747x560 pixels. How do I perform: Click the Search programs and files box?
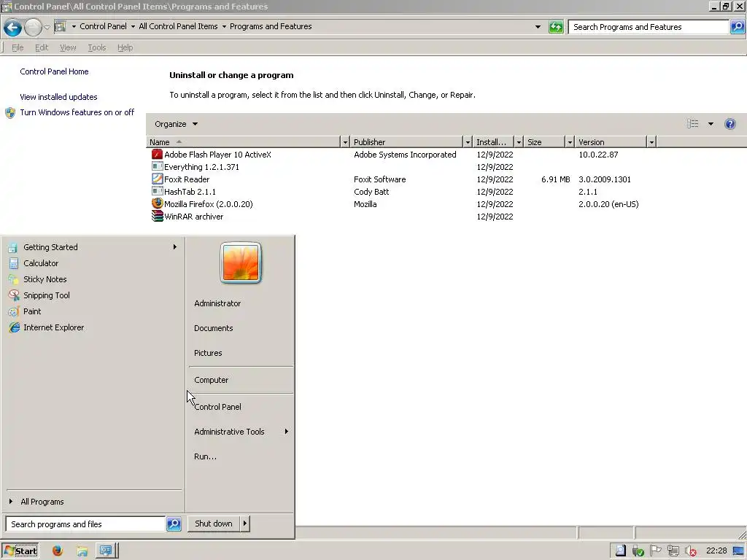click(86, 524)
